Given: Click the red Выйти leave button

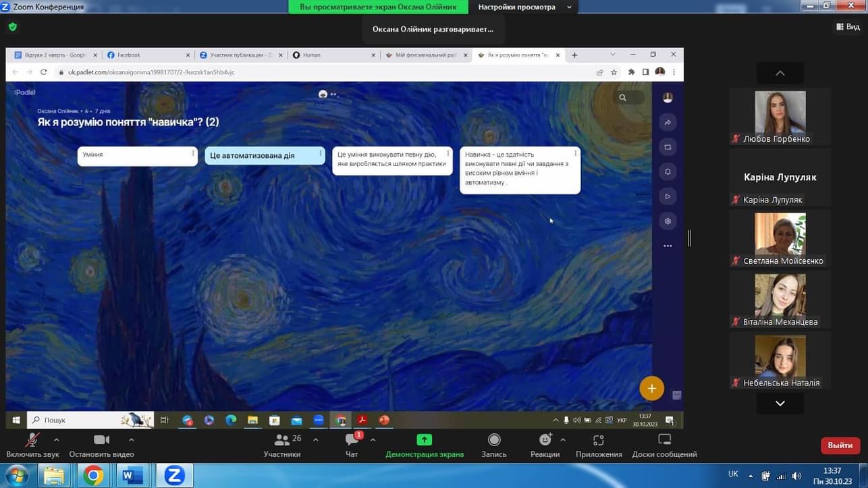Looking at the screenshot, I should pos(840,445).
